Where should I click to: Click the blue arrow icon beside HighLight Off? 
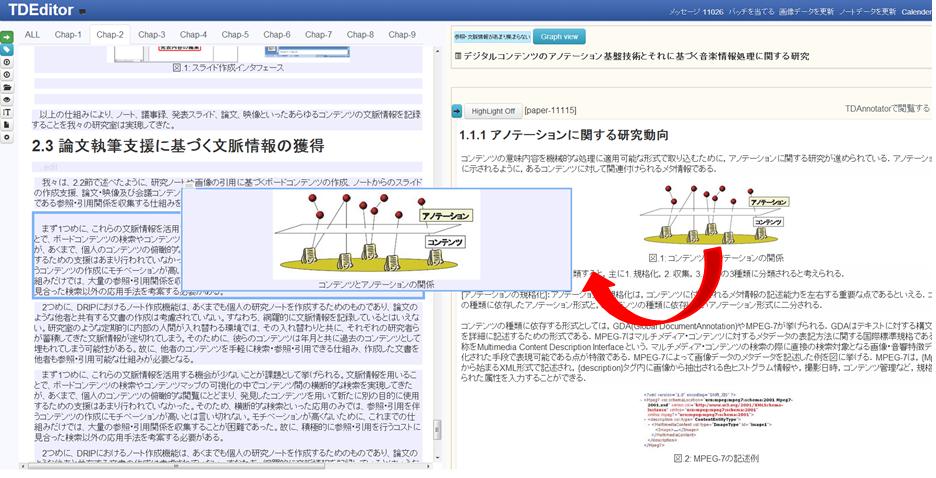pos(457,111)
